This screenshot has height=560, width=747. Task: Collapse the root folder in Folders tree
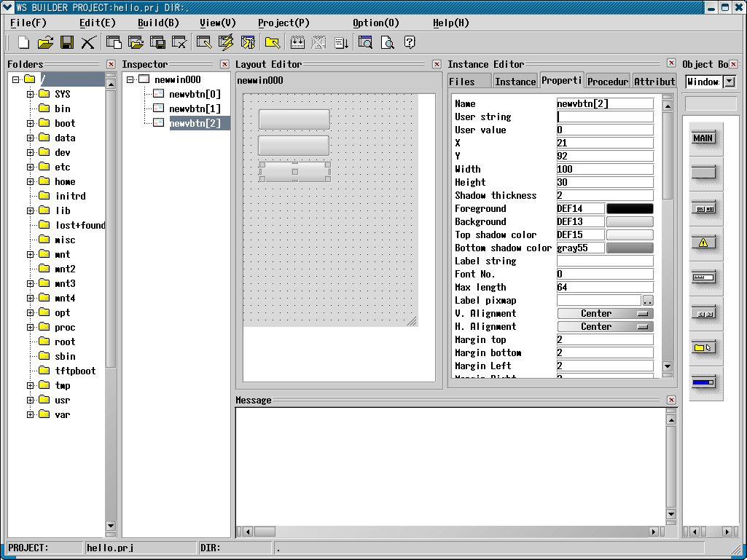click(x=16, y=79)
